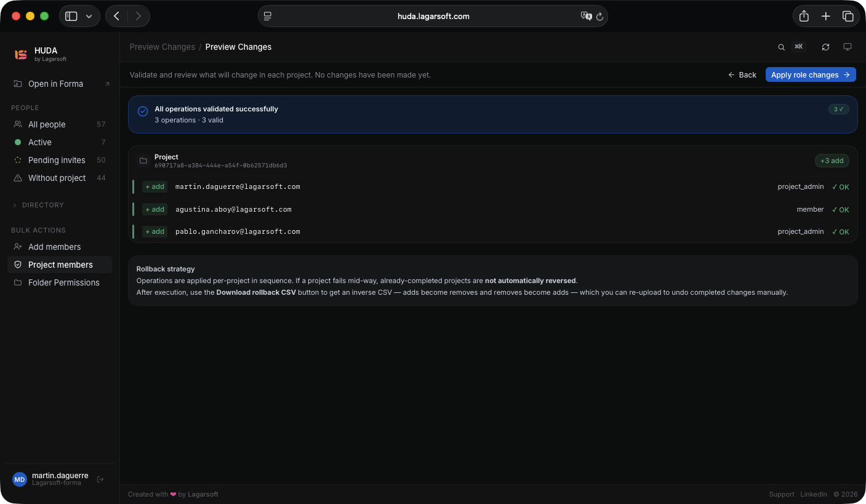The height and width of the screenshot is (504, 866).
Task: Click the Rollback strategy heading
Action: [x=166, y=269]
